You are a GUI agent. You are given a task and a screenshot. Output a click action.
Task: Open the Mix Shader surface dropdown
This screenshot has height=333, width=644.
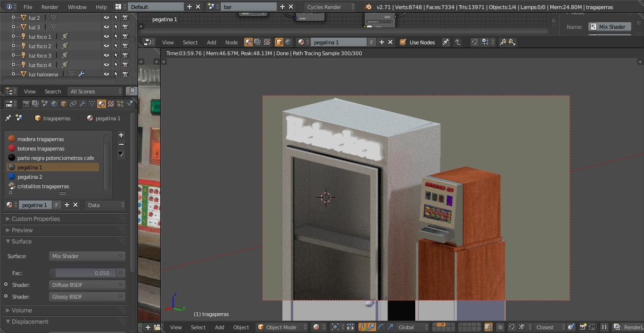(x=87, y=256)
